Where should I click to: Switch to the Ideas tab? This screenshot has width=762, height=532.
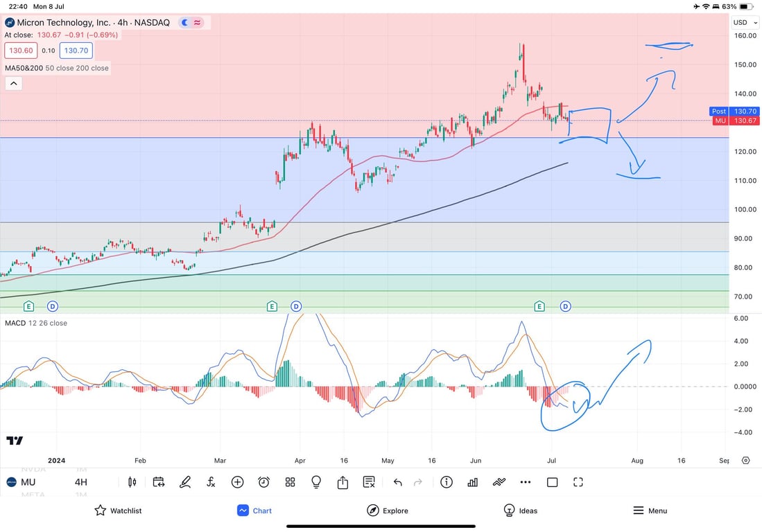click(521, 510)
